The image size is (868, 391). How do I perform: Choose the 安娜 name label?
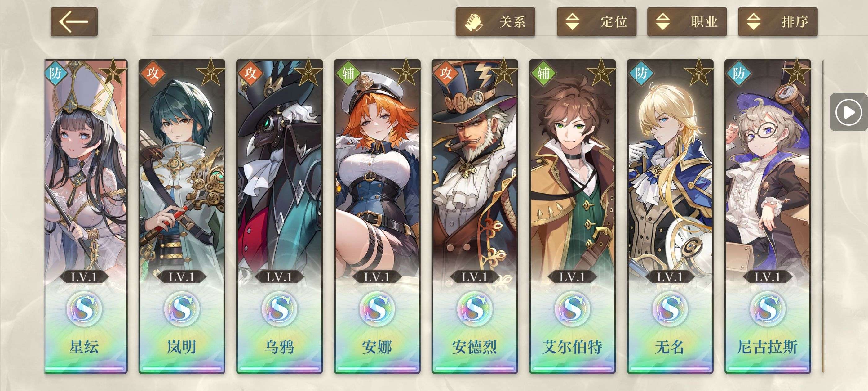377,347
